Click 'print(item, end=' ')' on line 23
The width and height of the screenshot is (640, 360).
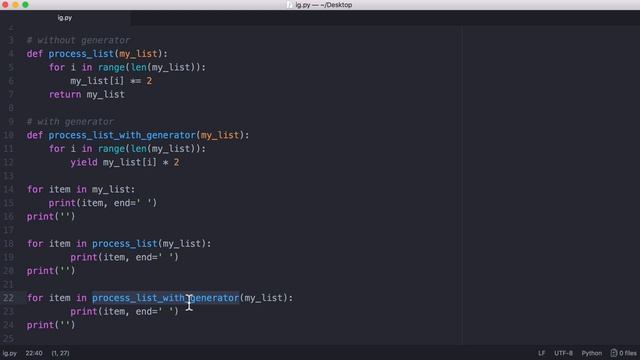coord(124,311)
